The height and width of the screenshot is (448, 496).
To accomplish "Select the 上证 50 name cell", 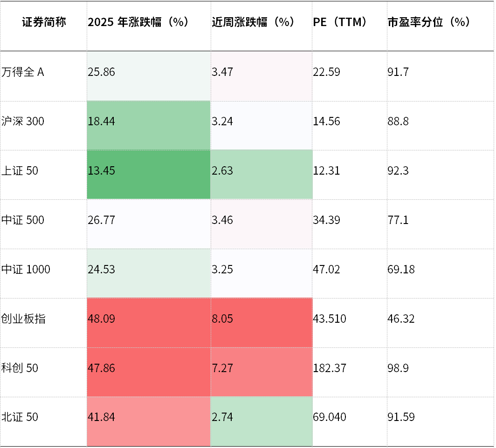I will click(x=20, y=171).
